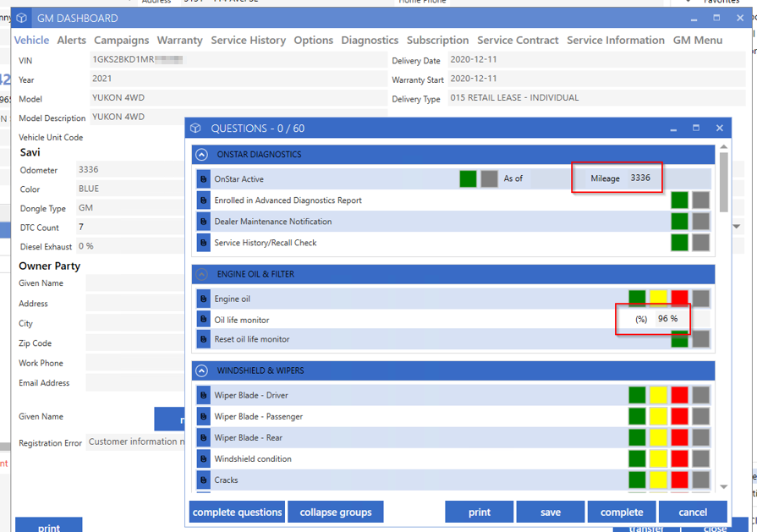This screenshot has height=532, width=757.
Task: Click the complete questions button
Action: point(237,512)
